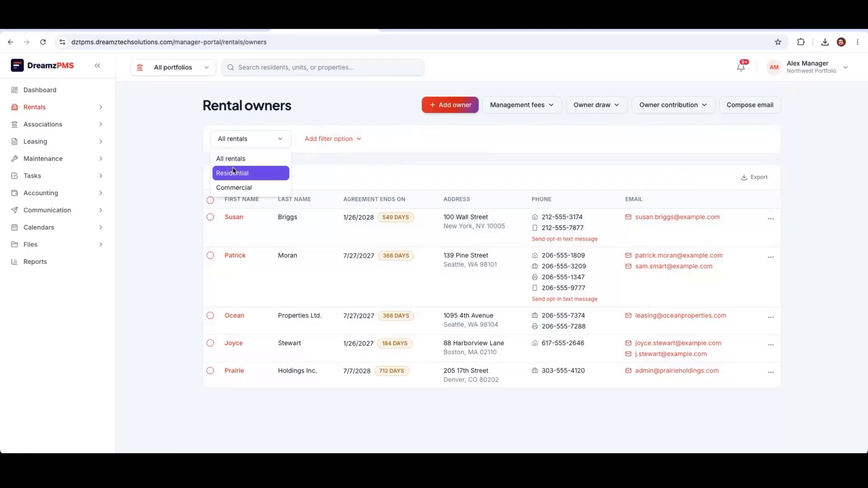This screenshot has height=488, width=868.
Task: Reload the page in the browser
Action: click(x=43, y=42)
